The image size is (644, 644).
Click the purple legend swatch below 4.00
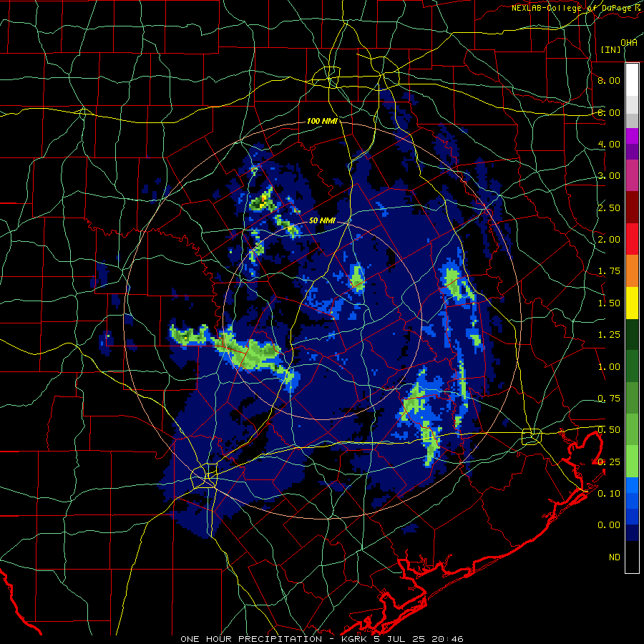point(632,152)
